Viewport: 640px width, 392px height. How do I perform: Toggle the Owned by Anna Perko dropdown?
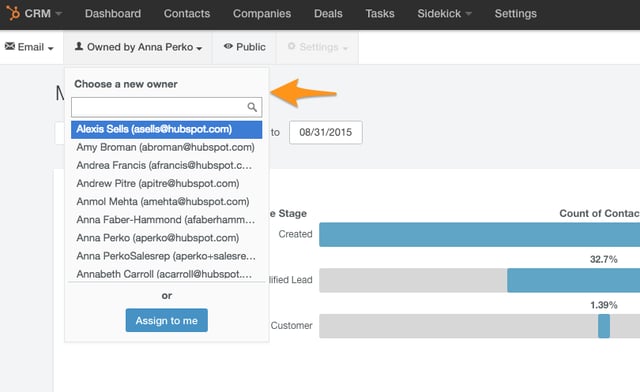pos(138,47)
